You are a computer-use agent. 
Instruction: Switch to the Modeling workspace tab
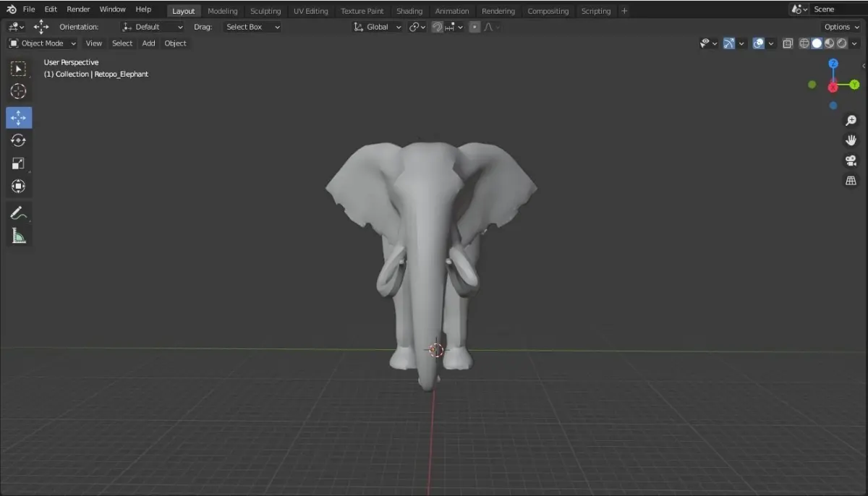(x=222, y=11)
